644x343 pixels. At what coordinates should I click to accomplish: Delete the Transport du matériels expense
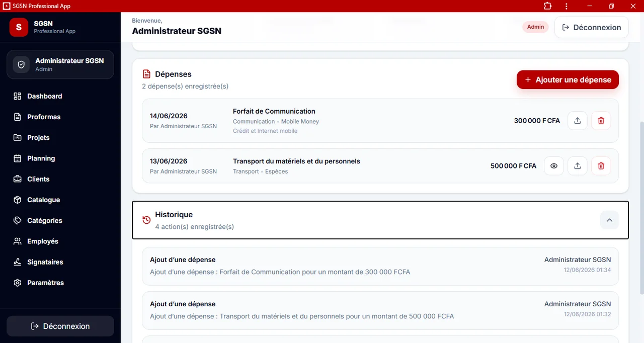click(x=601, y=166)
